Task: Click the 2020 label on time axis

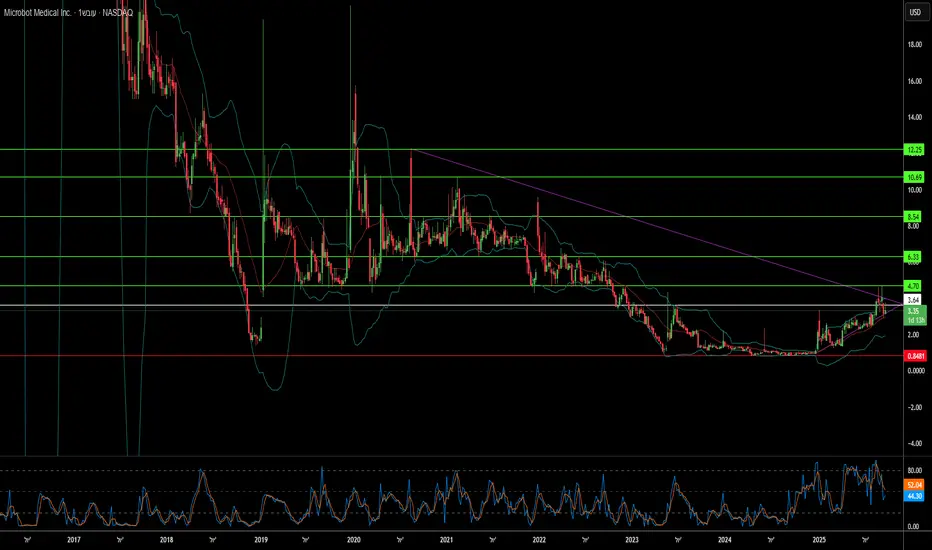Action: point(354,540)
